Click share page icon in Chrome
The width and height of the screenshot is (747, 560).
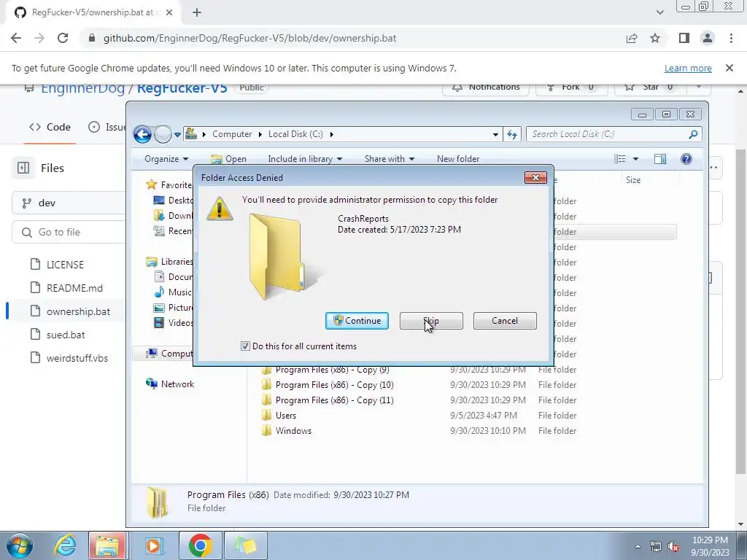[632, 38]
